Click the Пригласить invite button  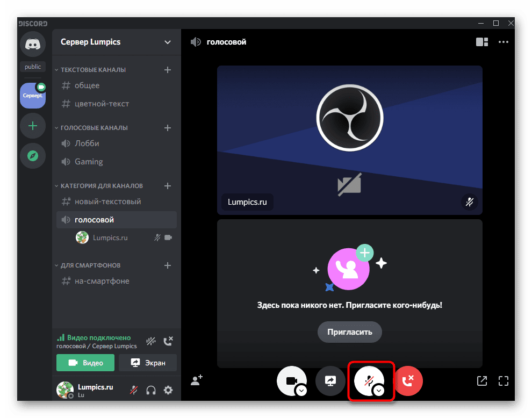pyautogui.click(x=350, y=332)
